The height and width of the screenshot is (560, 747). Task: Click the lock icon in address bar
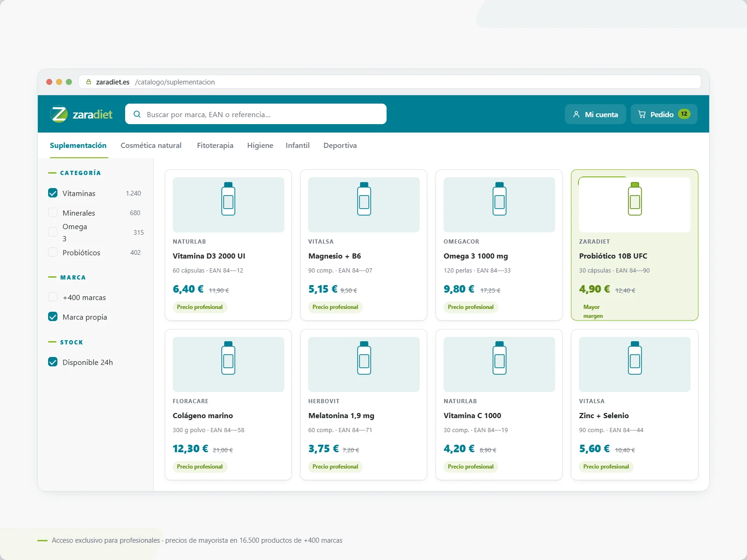89,82
